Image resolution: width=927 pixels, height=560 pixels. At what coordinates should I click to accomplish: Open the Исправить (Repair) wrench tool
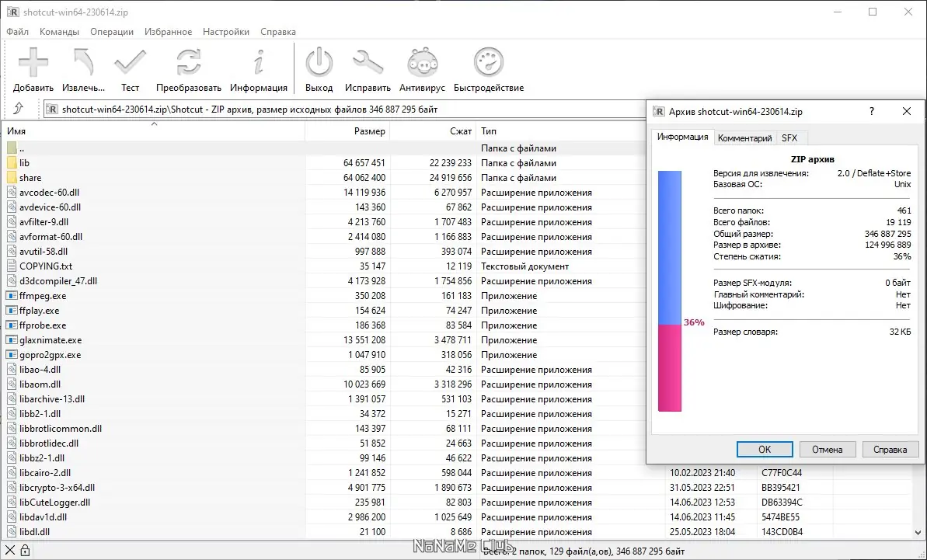(x=368, y=63)
